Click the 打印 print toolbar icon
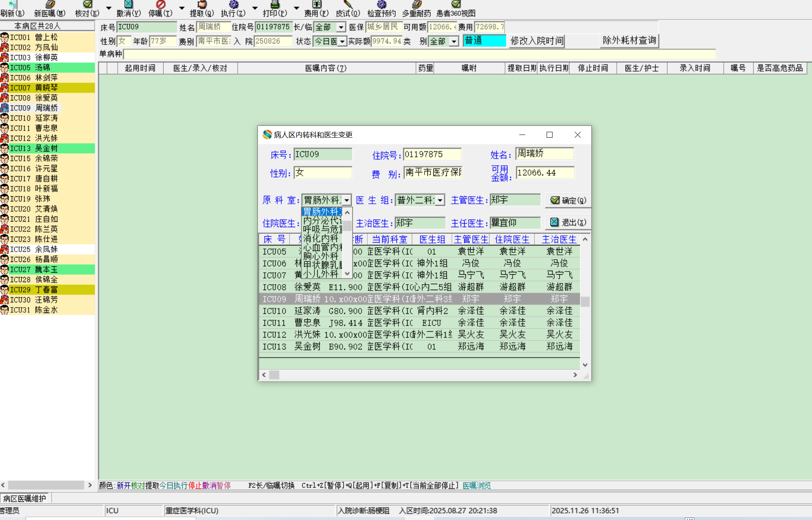Image resolution: width=812 pixels, height=520 pixels. point(274,5)
